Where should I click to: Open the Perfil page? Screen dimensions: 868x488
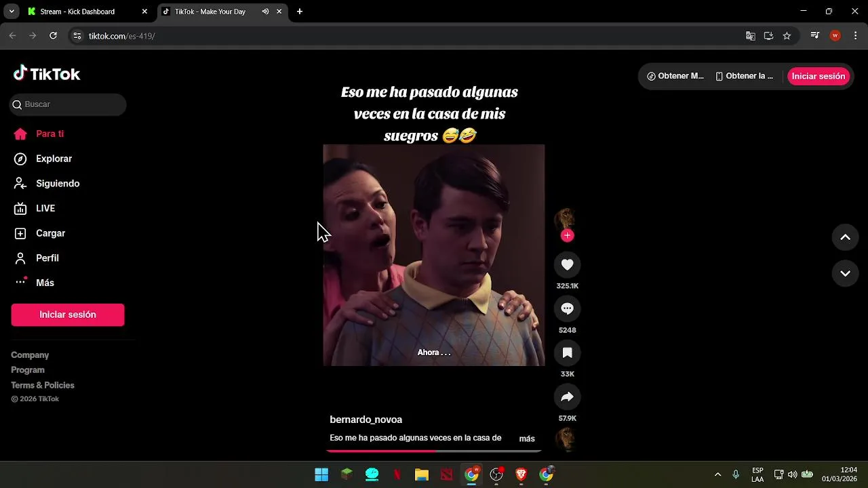pos(37,258)
